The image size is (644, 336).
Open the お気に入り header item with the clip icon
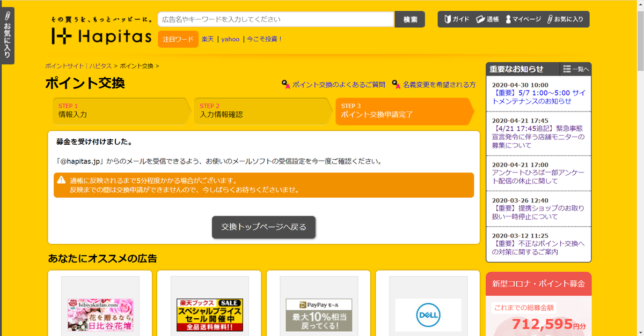point(565,19)
